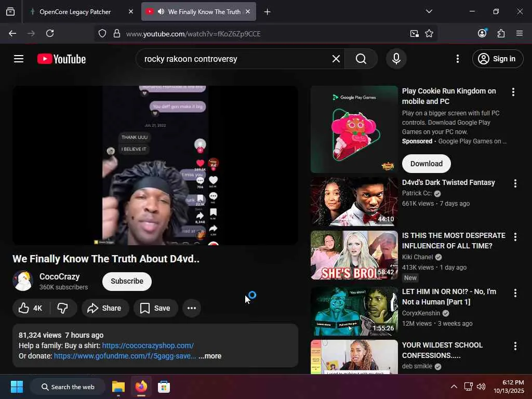Screen dimensions: 532x399
Task: Open options for Most Desperate Influencer video
Action: point(515,237)
